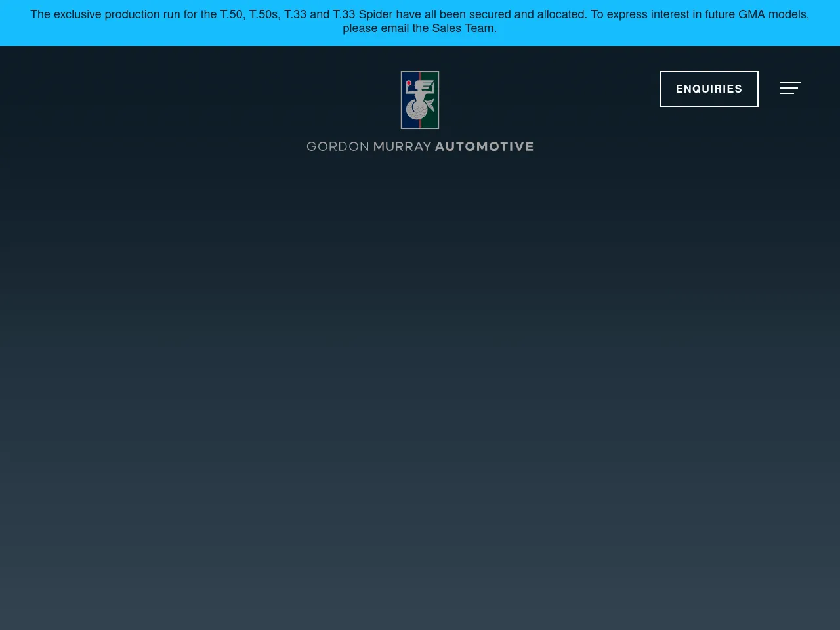
Task: Click the word MURRAY in the wordmark
Action: (402, 146)
